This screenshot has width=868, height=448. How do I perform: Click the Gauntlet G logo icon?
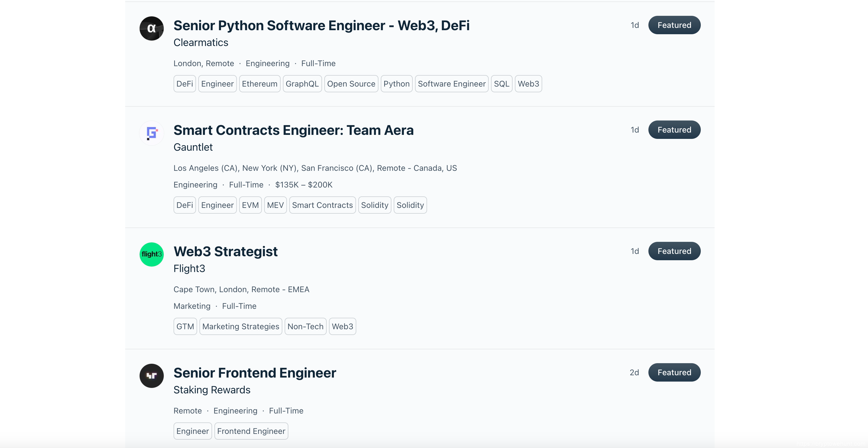(151, 133)
